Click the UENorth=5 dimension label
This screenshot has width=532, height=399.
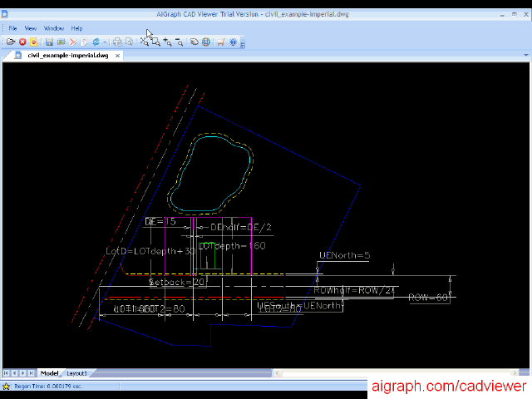click(344, 255)
